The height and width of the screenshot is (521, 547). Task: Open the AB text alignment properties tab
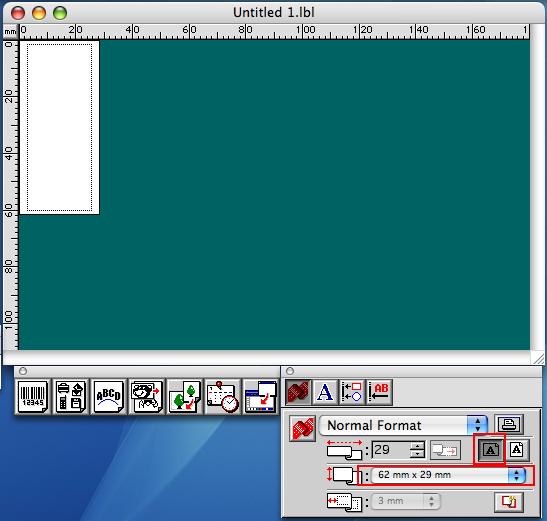(x=380, y=392)
